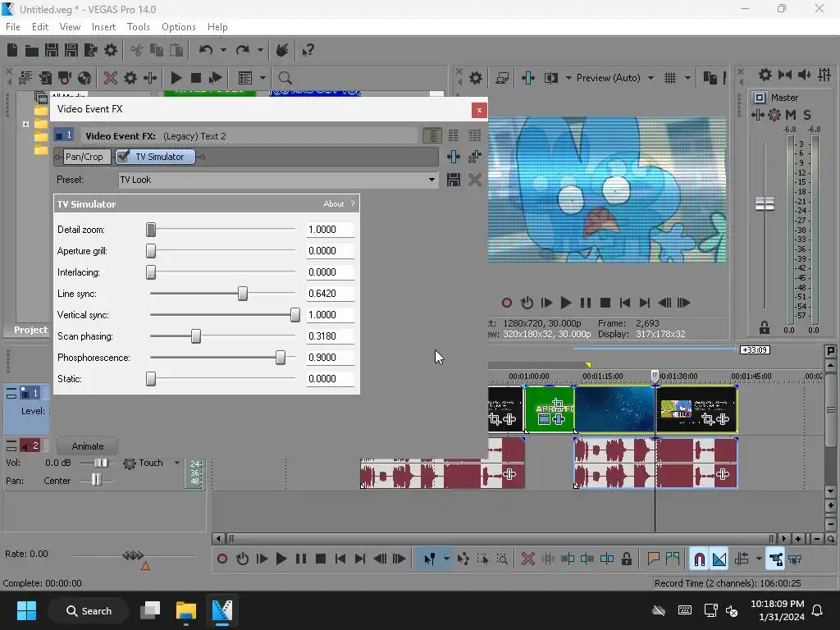Image resolution: width=840 pixels, height=630 pixels.
Task: Open the File menu
Action: pyautogui.click(x=13, y=27)
